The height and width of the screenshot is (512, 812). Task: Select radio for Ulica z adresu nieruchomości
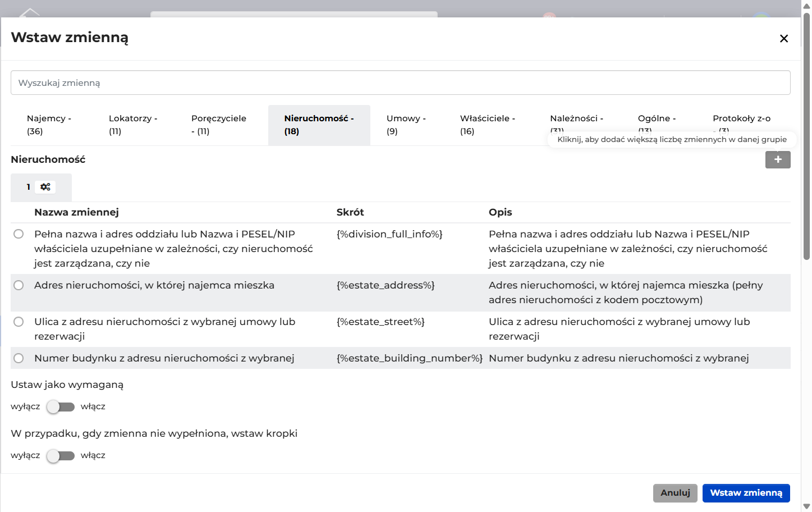[19, 322]
